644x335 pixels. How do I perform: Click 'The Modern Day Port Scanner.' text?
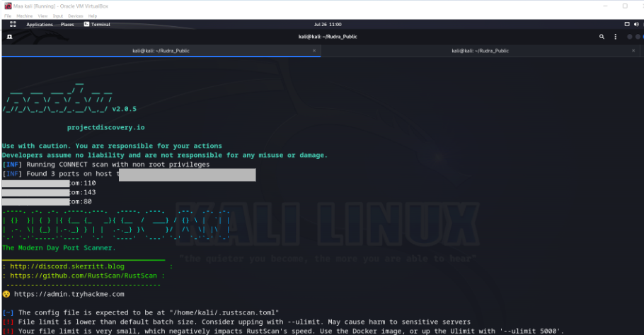coord(59,248)
